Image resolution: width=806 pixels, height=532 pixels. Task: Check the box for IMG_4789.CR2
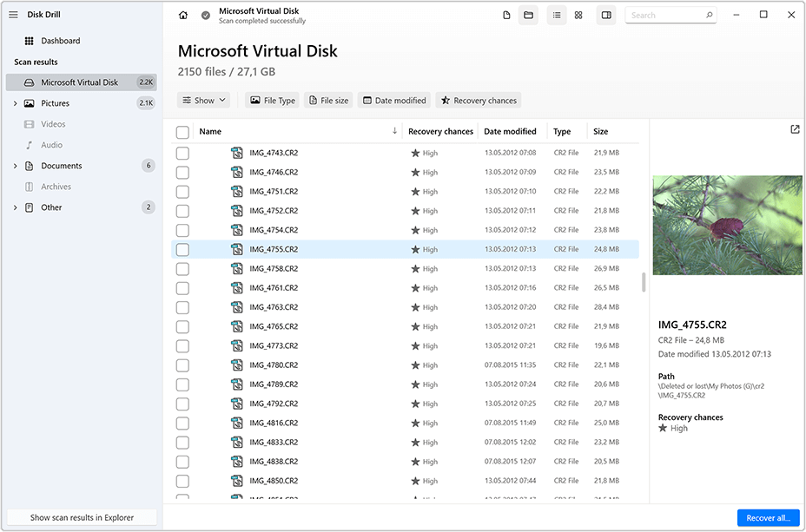(x=182, y=384)
